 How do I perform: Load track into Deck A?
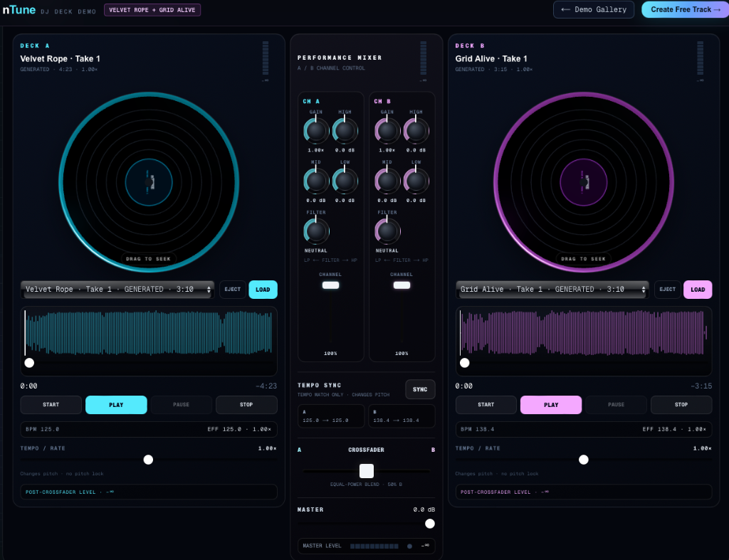pos(263,290)
